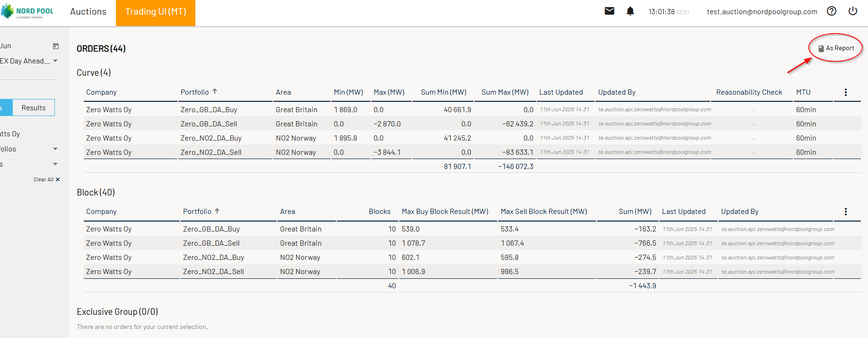Click Sum Min (MW) column header
The width and height of the screenshot is (868, 338).
pos(444,92)
